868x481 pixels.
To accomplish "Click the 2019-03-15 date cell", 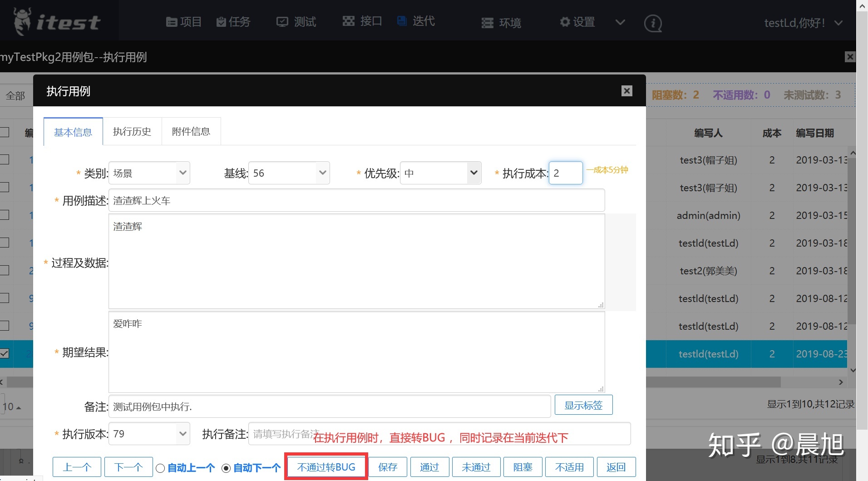I will tap(821, 215).
